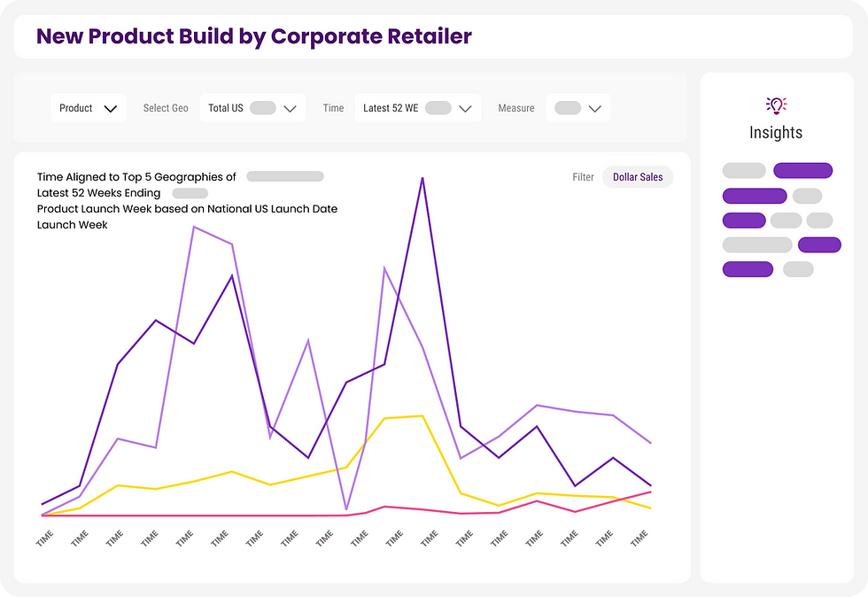Click the Launch Week text

pyautogui.click(x=72, y=225)
